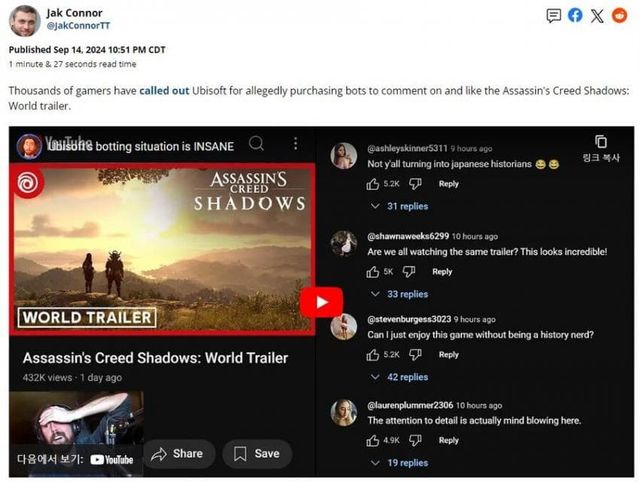Image resolution: width=640 pixels, height=482 pixels.
Task: Click the Share button below video
Action: pyautogui.click(x=177, y=453)
